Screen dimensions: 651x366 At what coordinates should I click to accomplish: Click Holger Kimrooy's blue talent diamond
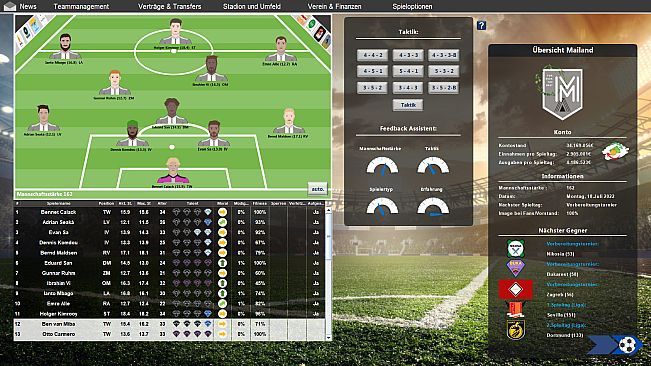coord(208,314)
